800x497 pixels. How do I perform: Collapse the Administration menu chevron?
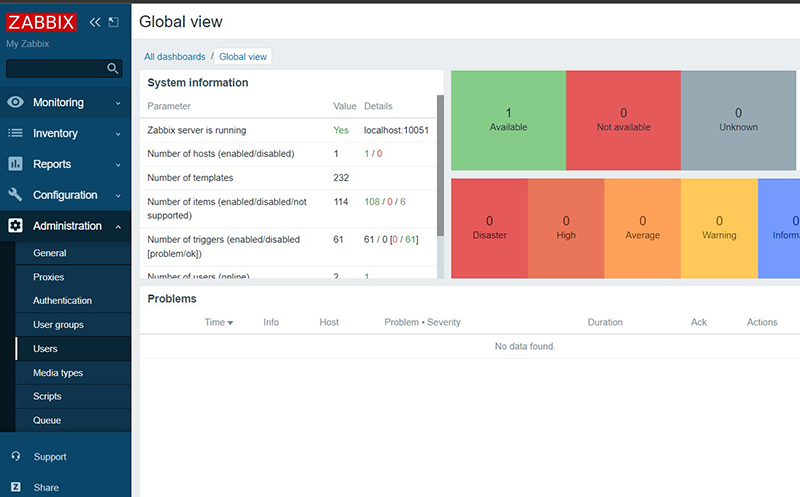118,227
